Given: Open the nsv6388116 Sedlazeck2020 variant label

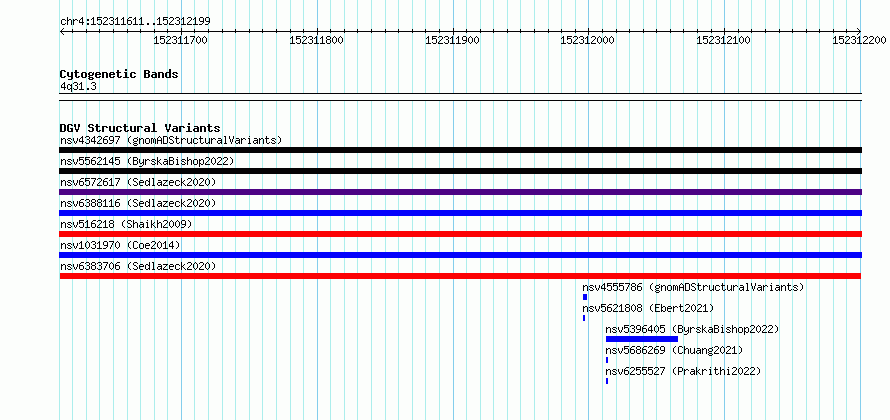Looking at the screenshot, I should [x=138, y=203].
